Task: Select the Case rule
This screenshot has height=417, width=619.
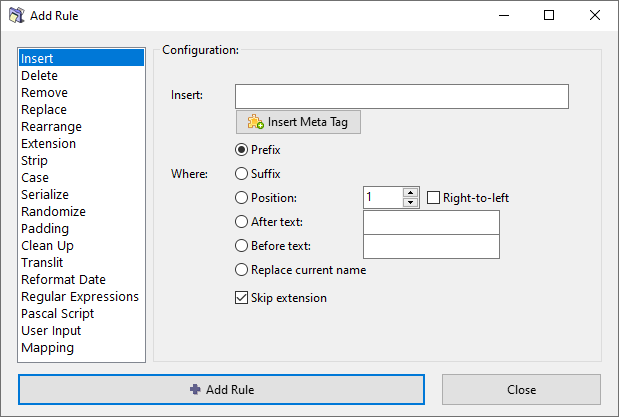Action: click(81, 177)
